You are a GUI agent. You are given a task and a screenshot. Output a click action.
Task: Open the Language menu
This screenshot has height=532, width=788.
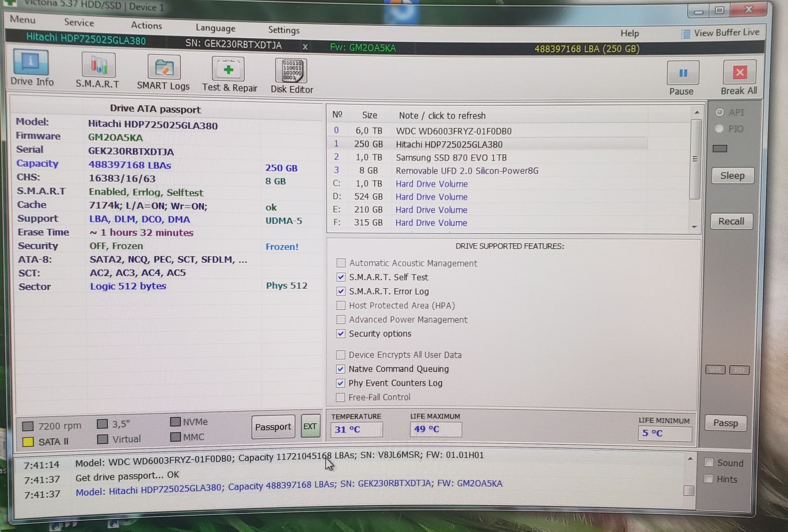[x=216, y=28]
